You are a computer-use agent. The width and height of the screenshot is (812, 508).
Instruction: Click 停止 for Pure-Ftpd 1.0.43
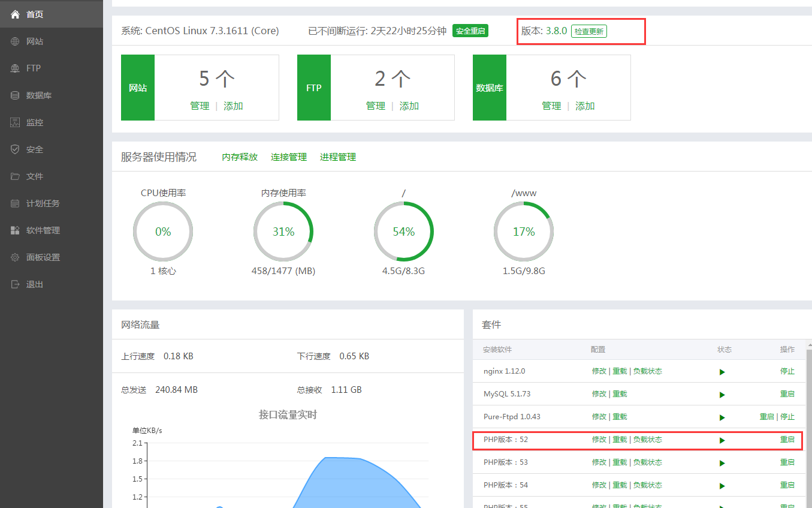pos(787,417)
